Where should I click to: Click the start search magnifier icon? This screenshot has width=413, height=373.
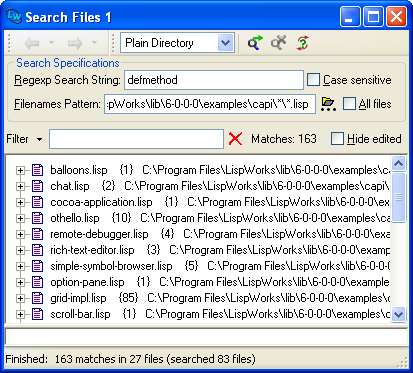tap(255, 43)
